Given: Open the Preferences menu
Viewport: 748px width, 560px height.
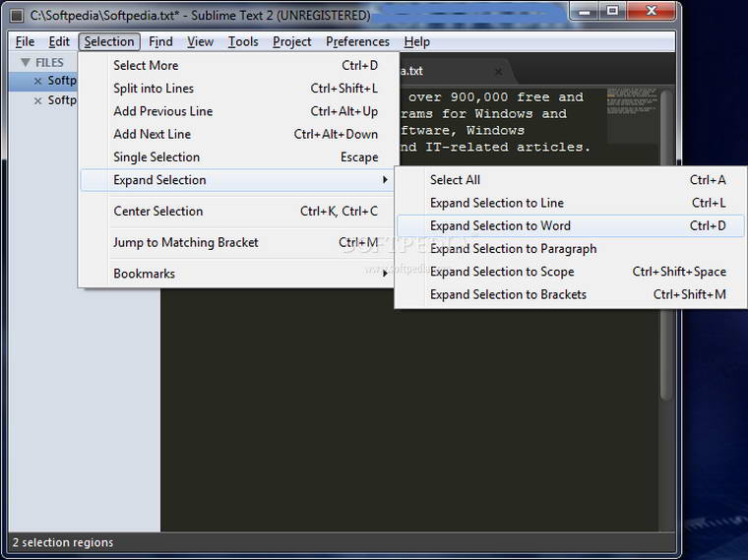Looking at the screenshot, I should (358, 42).
